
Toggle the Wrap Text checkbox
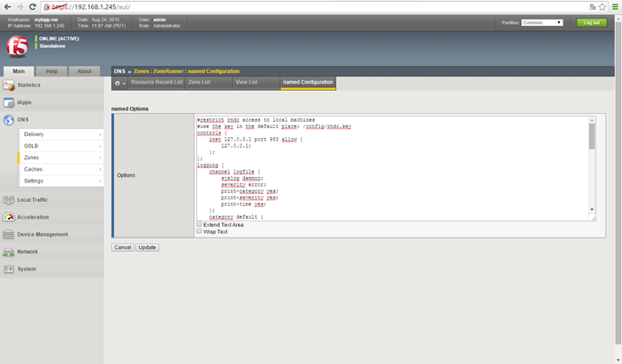(200, 231)
